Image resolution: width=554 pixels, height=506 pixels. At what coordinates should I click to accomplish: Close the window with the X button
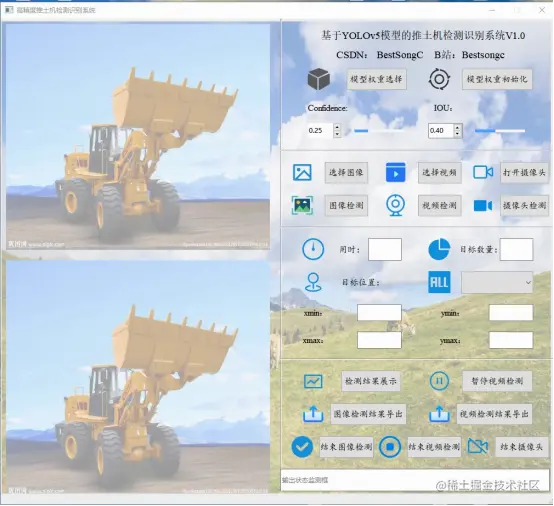click(x=542, y=10)
